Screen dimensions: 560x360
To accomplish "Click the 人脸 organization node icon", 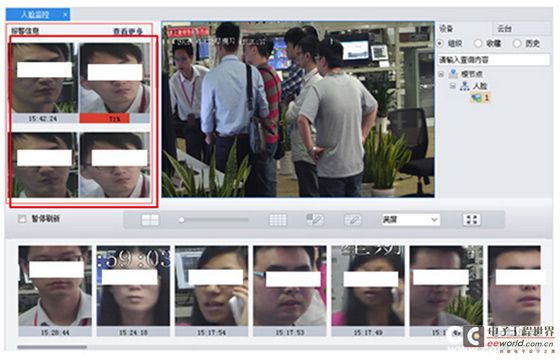I will [464, 86].
